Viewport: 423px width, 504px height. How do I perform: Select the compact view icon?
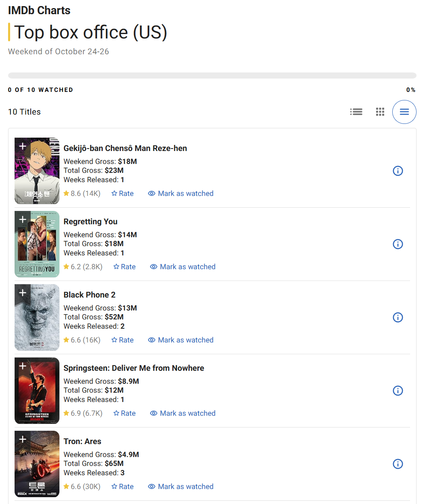[x=404, y=112]
